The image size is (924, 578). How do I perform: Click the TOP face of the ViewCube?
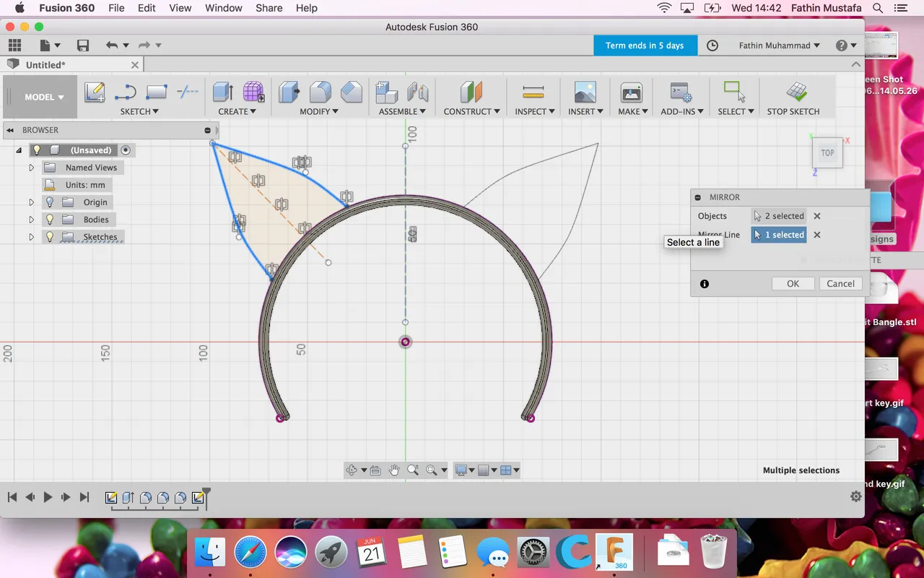tap(827, 153)
